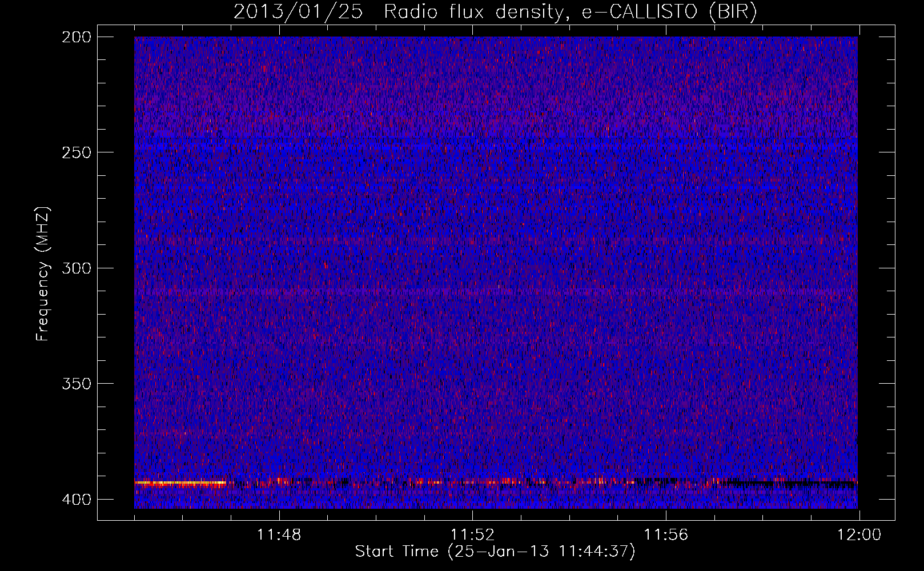This screenshot has width=924, height=571.
Task: Click the 12:00 time tick label
Action: [x=859, y=535]
